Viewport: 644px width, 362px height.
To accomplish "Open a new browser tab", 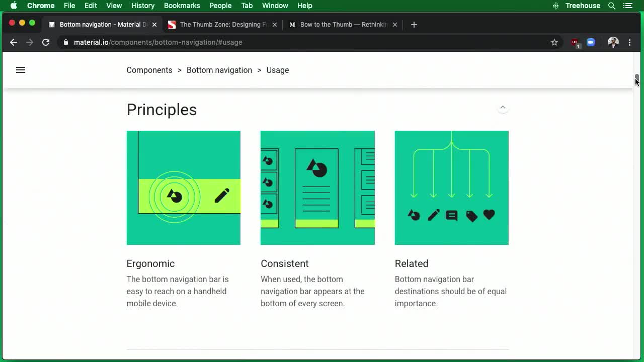I will (x=414, y=24).
